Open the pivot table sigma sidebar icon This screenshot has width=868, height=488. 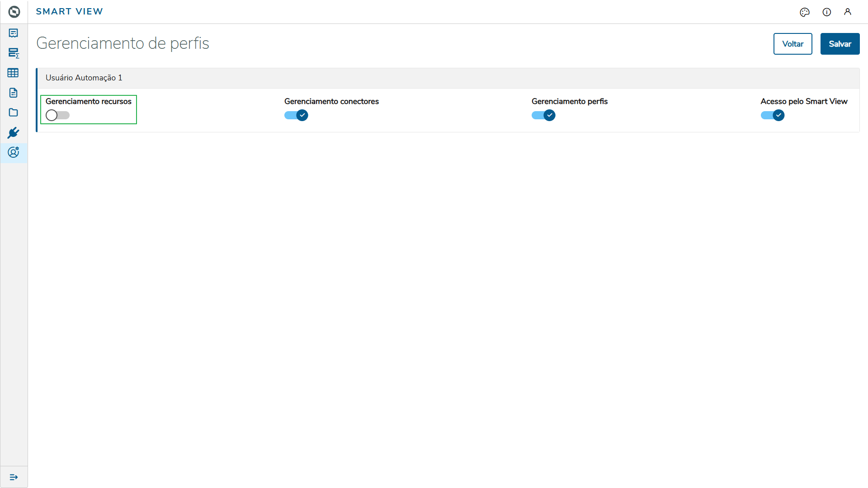point(14,53)
